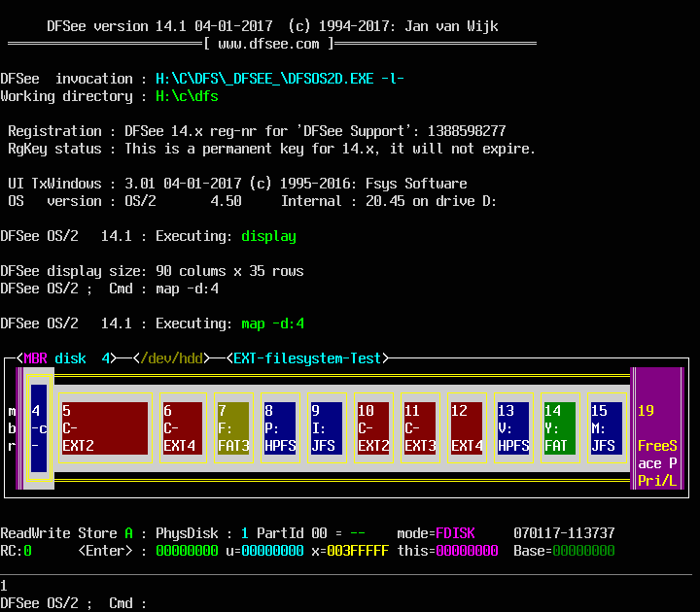This screenshot has width=700, height=612.
Task: Click green 'map -d:4' executing command
Action: tap(272, 323)
